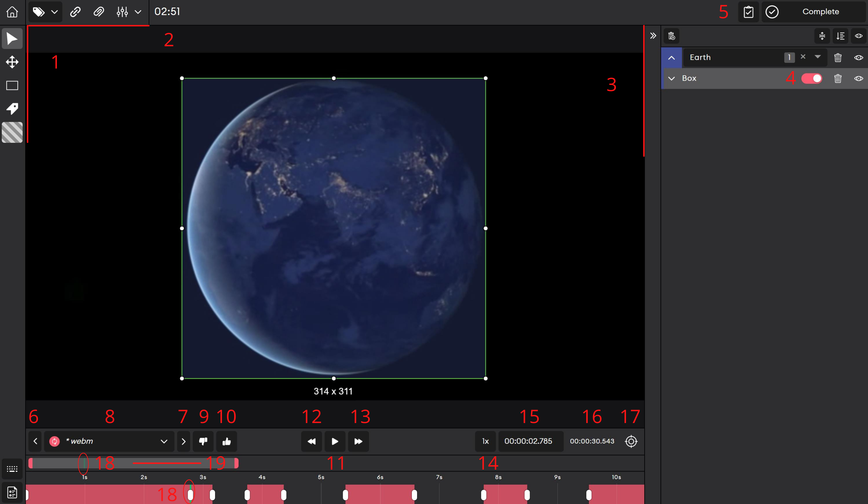Go to the next file
Image resolution: width=868 pixels, height=504 pixels.
pos(183,441)
